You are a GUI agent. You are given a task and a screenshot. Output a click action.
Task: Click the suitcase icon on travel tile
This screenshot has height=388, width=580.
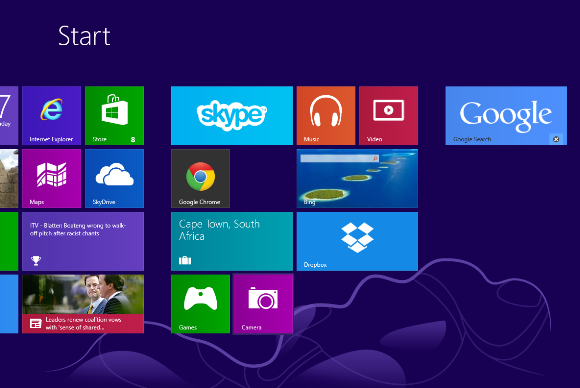click(x=185, y=260)
